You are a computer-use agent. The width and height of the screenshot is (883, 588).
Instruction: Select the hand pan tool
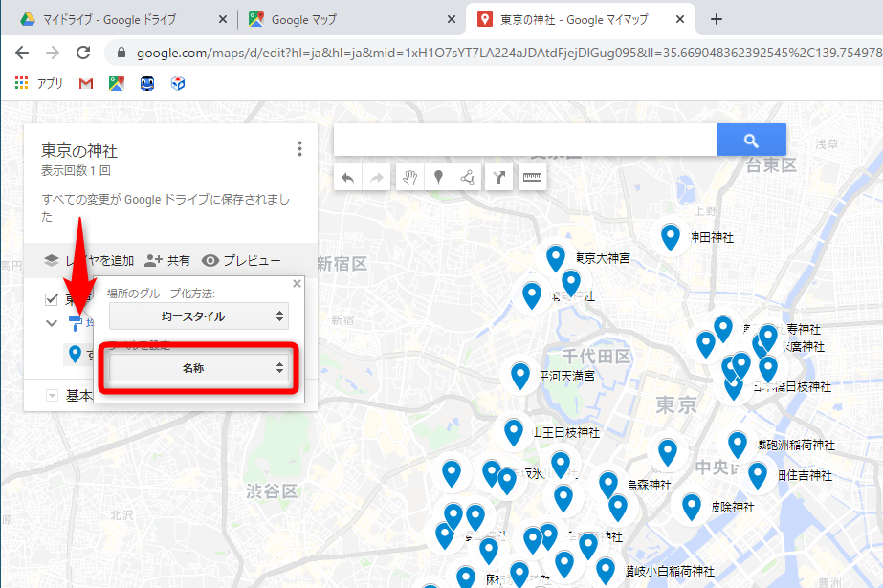click(409, 177)
